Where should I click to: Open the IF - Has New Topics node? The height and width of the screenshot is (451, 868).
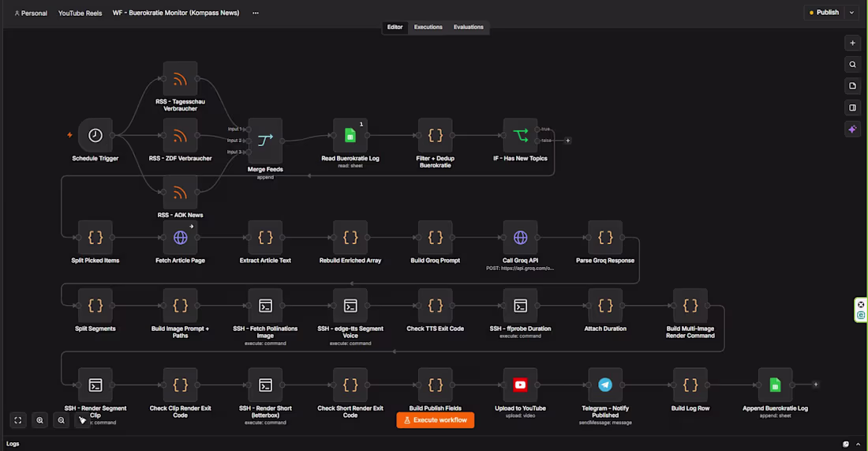coord(520,135)
